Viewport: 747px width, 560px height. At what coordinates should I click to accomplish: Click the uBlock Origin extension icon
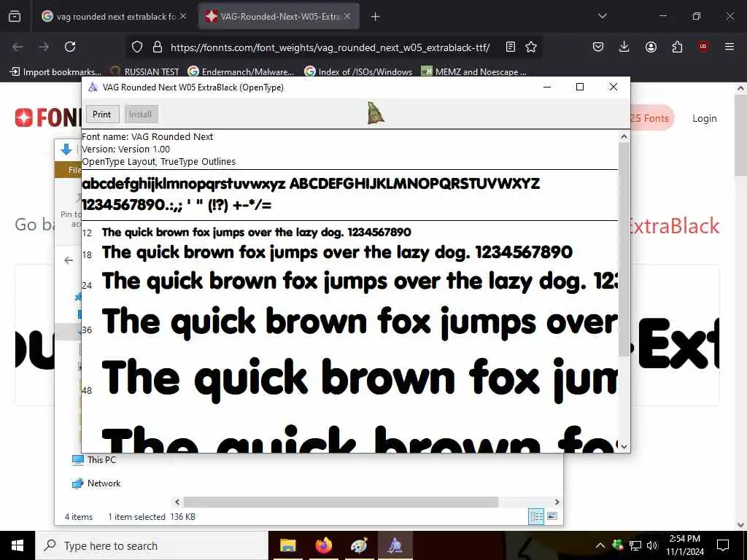click(x=703, y=47)
